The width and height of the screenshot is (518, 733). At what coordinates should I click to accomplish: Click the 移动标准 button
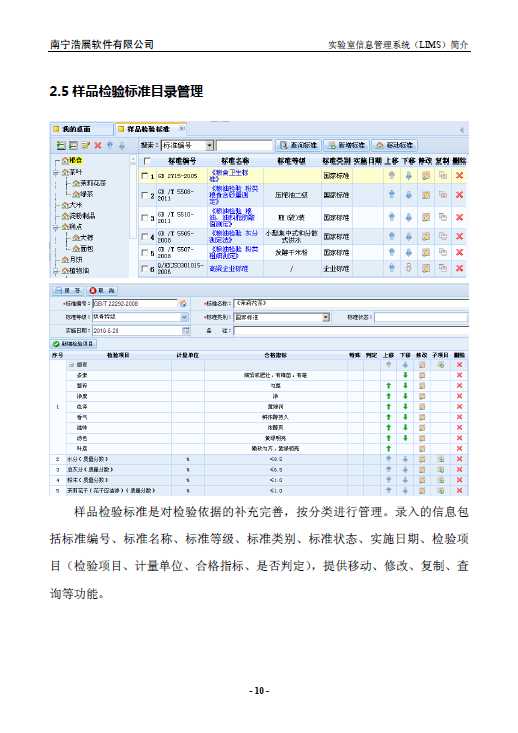pos(395,145)
